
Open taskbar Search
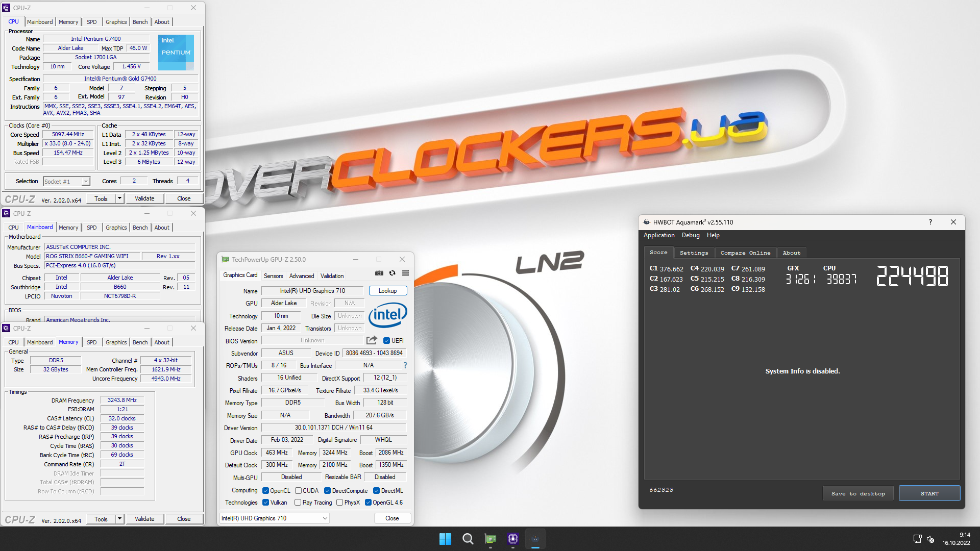(x=468, y=539)
